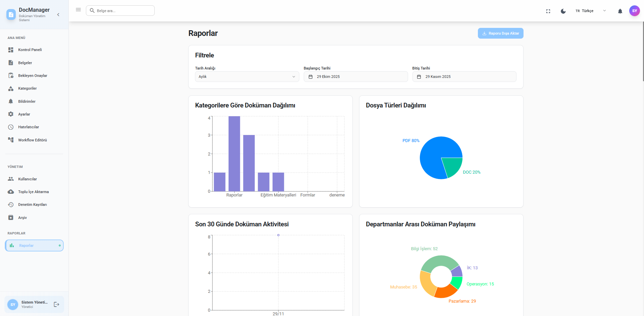Click the Kategoriler sidebar icon
The width and height of the screenshot is (644, 316).
pyautogui.click(x=11, y=88)
